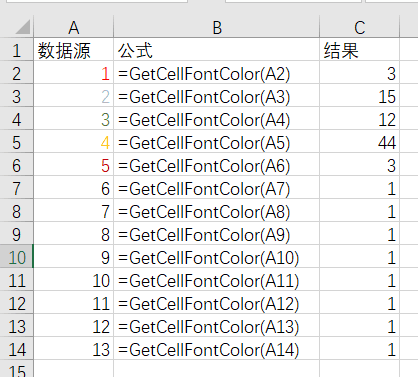Select row 14 header
Viewport: 418px width, 377px height.
pos(17,349)
